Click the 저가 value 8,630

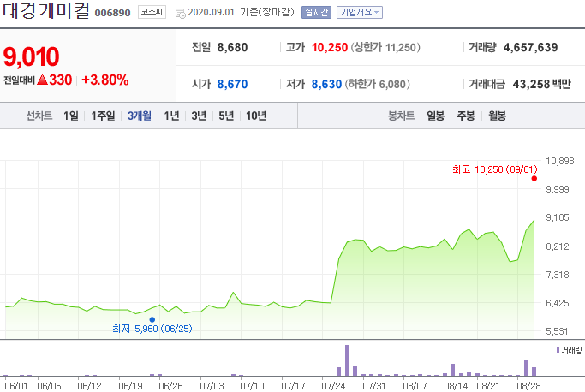(327, 84)
